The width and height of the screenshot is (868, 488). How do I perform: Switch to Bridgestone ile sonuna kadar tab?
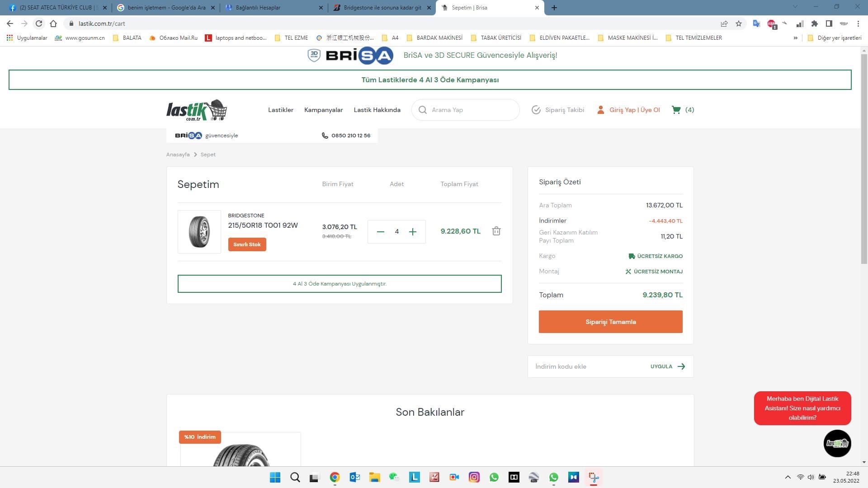pos(382,8)
